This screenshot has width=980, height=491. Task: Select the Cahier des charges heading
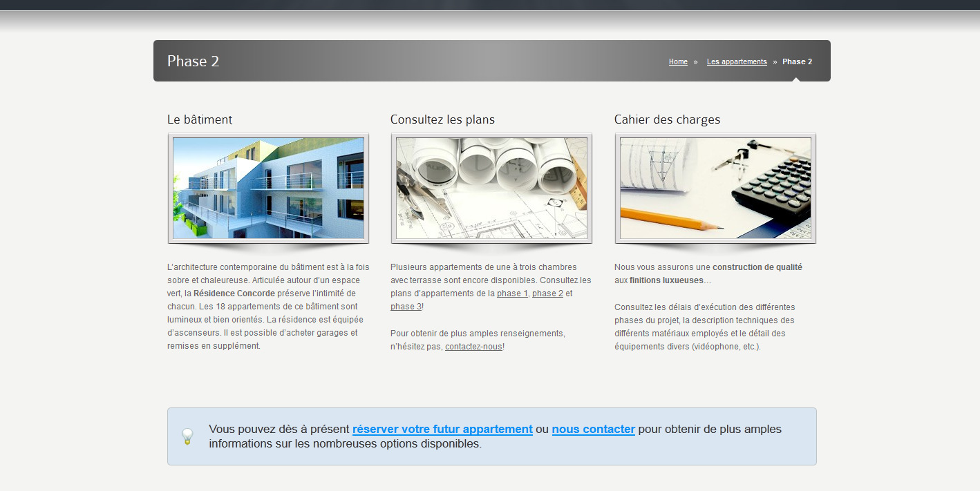tap(667, 119)
